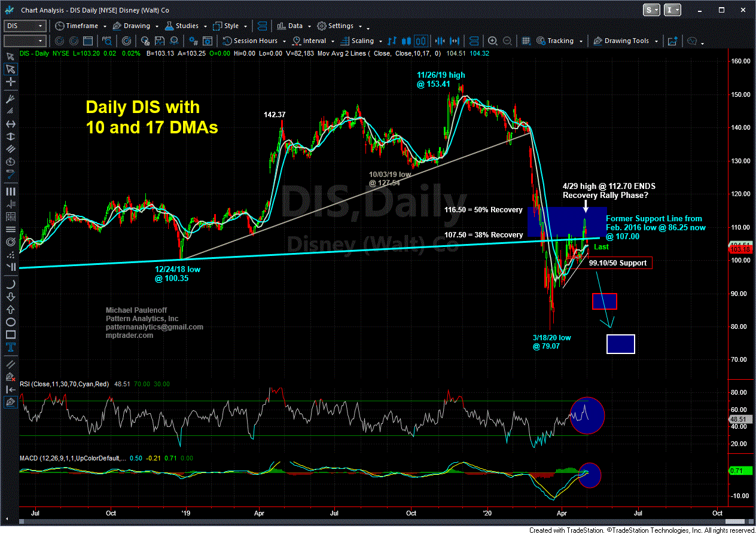Click the MACD study label text
The height and width of the screenshot is (534, 756).
(72, 459)
